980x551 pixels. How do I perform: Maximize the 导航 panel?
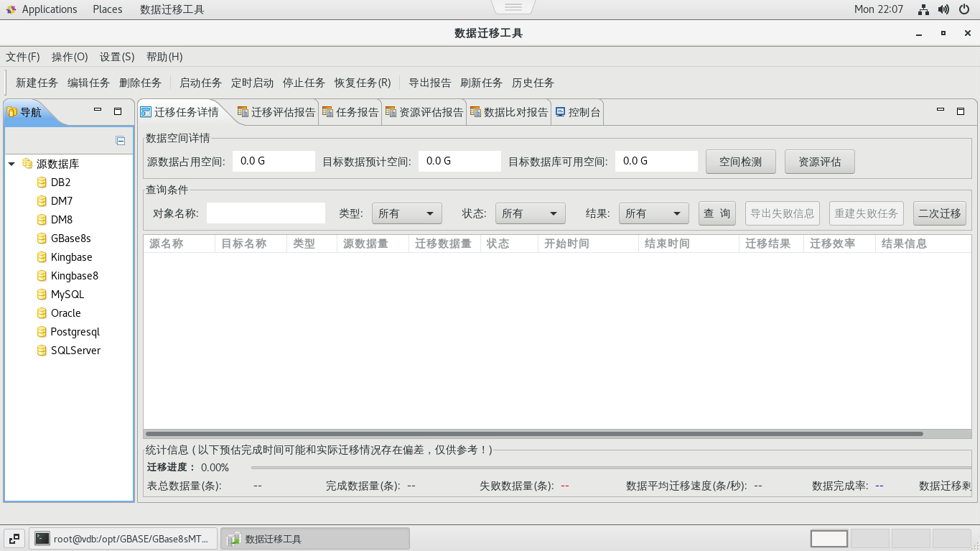pyautogui.click(x=118, y=111)
